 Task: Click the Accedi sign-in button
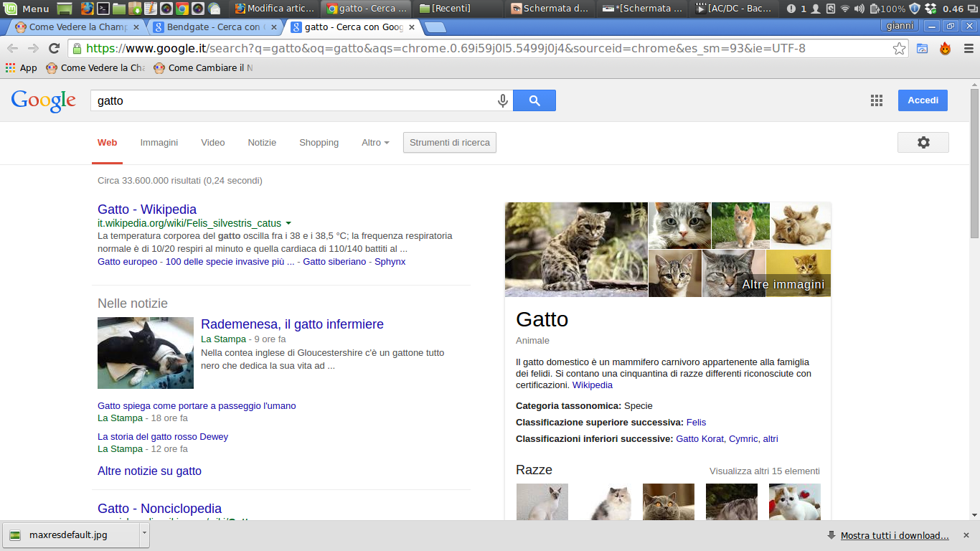tap(923, 100)
